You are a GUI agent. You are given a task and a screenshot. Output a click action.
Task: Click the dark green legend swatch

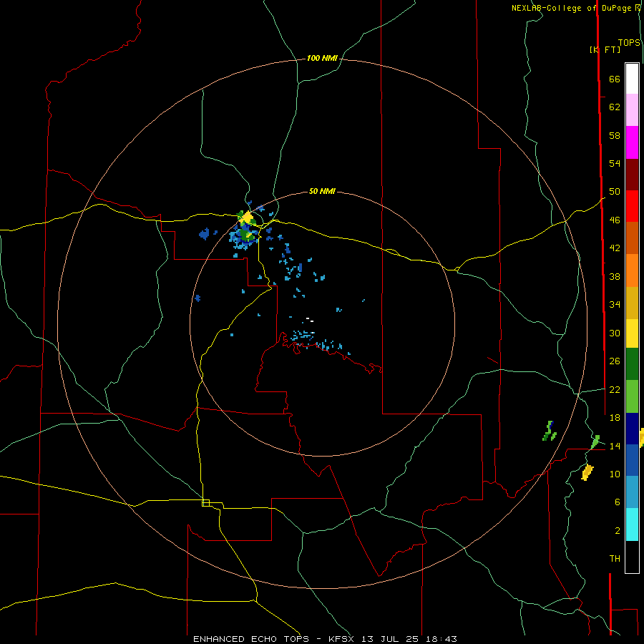click(x=632, y=364)
